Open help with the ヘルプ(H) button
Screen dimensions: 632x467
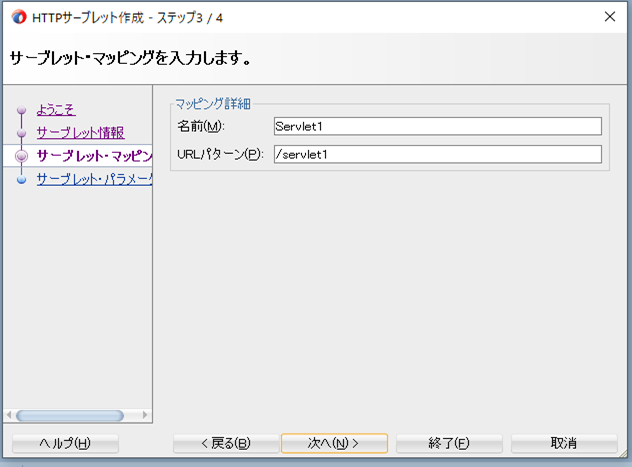(x=65, y=443)
